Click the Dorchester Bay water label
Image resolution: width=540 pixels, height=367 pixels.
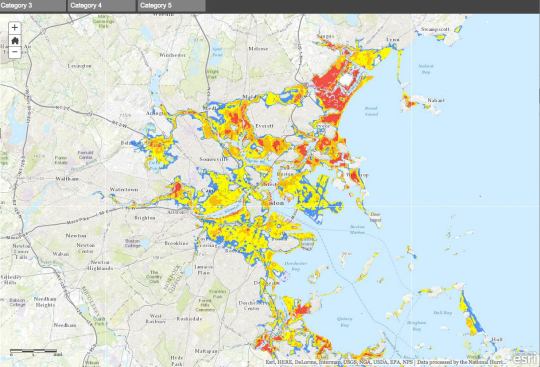(x=295, y=265)
